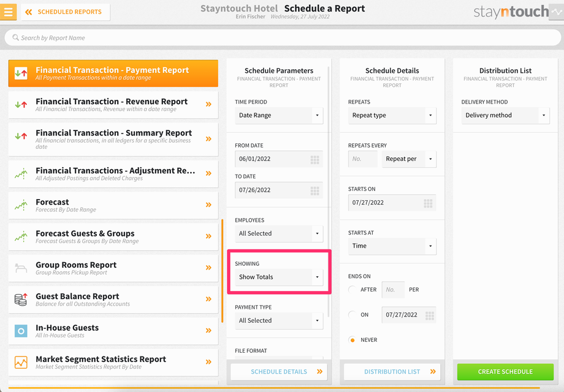The width and height of the screenshot is (564, 392).
Task: Click chevron on Guest Balance Report row
Action: [x=208, y=299]
